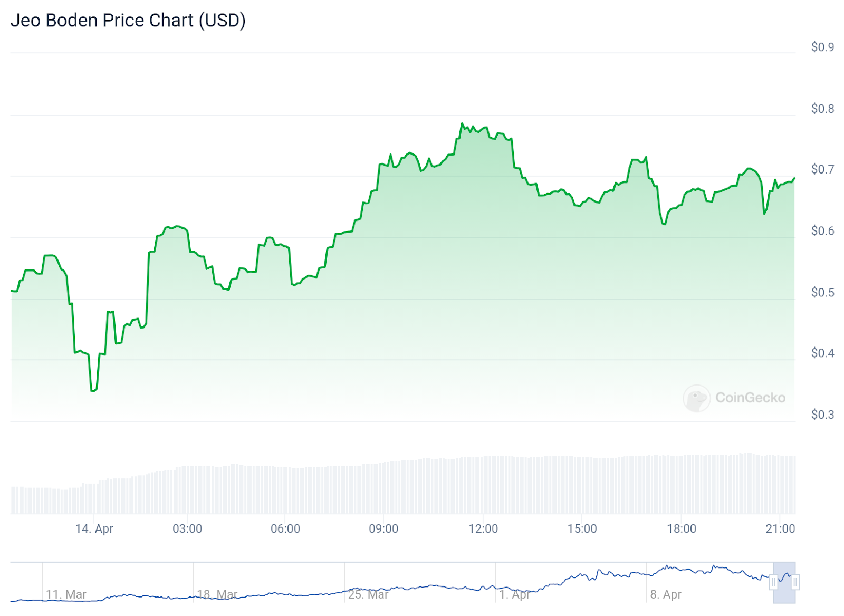The width and height of the screenshot is (844, 616).
Task: Click the 18. Mar navigator date
Action: [217, 594]
